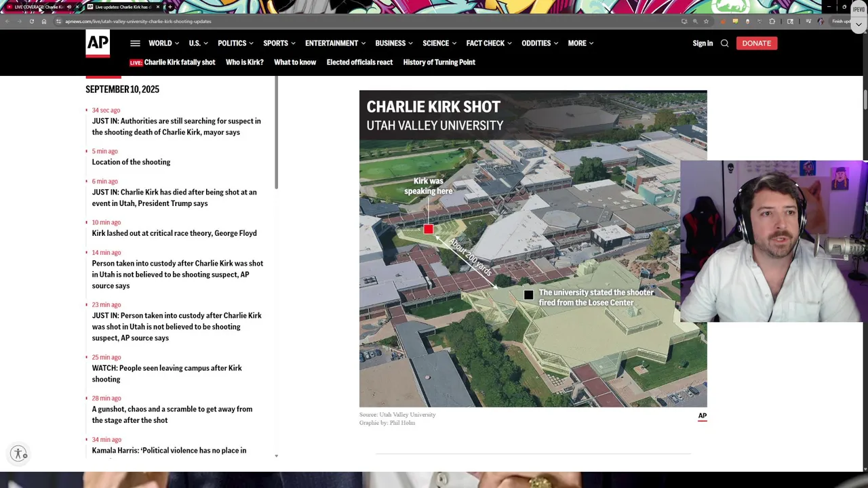Open the orange extension icon in the toolbar
The image size is (868, 488).
[x=723, y=21]
